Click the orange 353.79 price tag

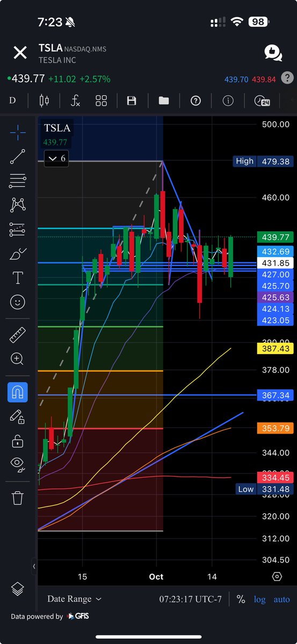(x=274, y=428)
